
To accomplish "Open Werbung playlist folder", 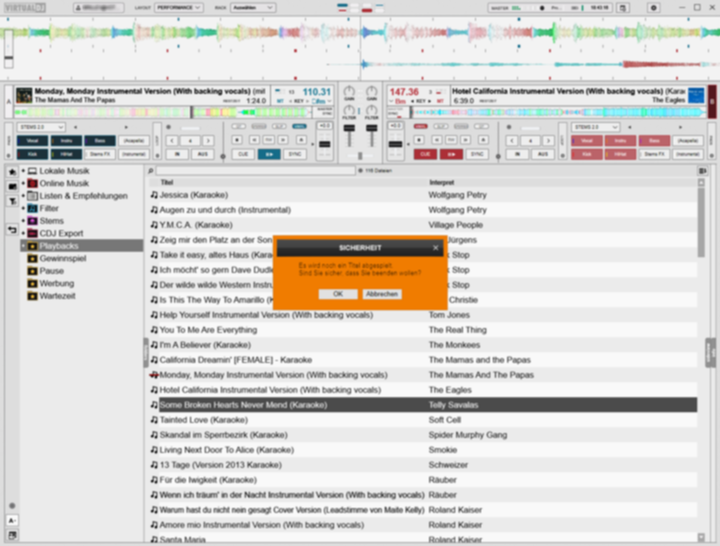I will click(x=56, y=283).
